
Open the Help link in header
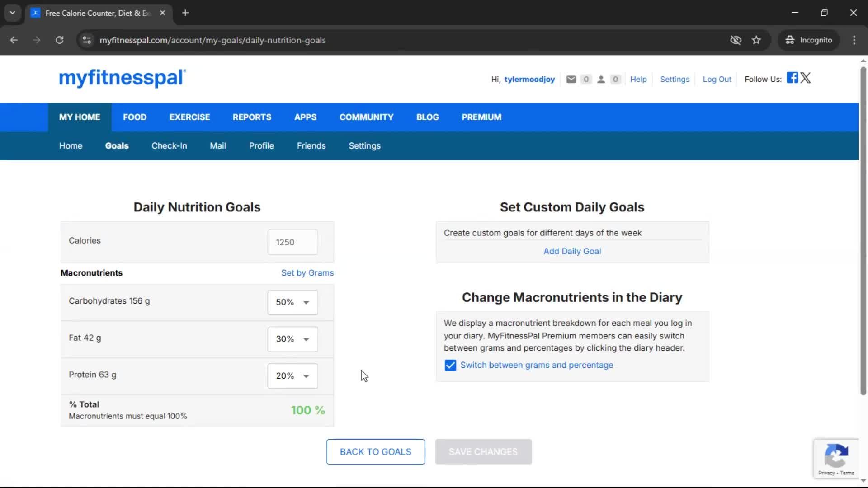pyautogui.click(x=638, y=79)
